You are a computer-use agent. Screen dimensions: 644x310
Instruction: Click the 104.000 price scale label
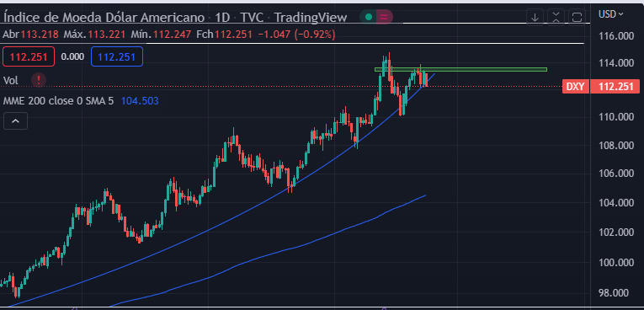[616, 203]
